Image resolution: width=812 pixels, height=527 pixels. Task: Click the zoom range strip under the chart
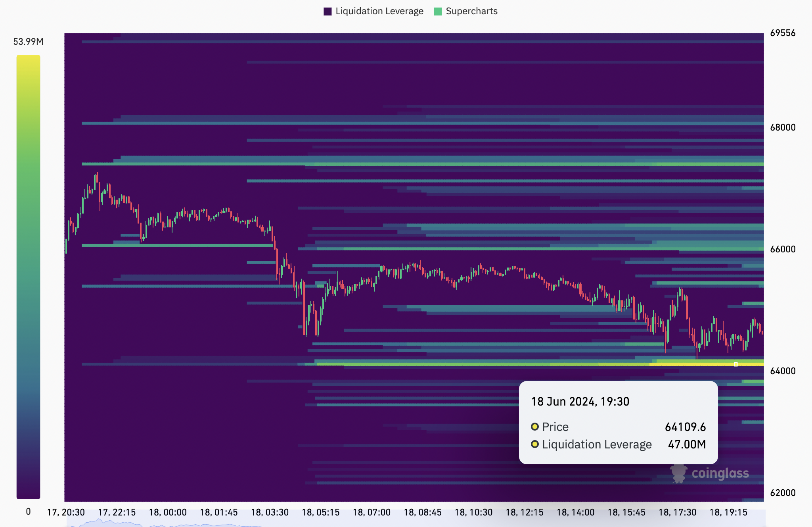[x=416, y=522]
